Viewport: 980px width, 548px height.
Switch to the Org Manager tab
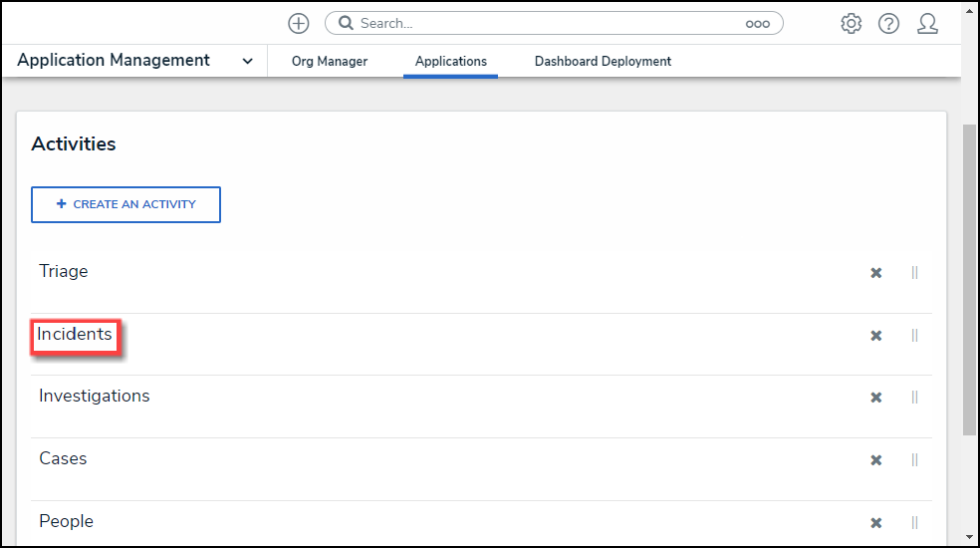330,62
